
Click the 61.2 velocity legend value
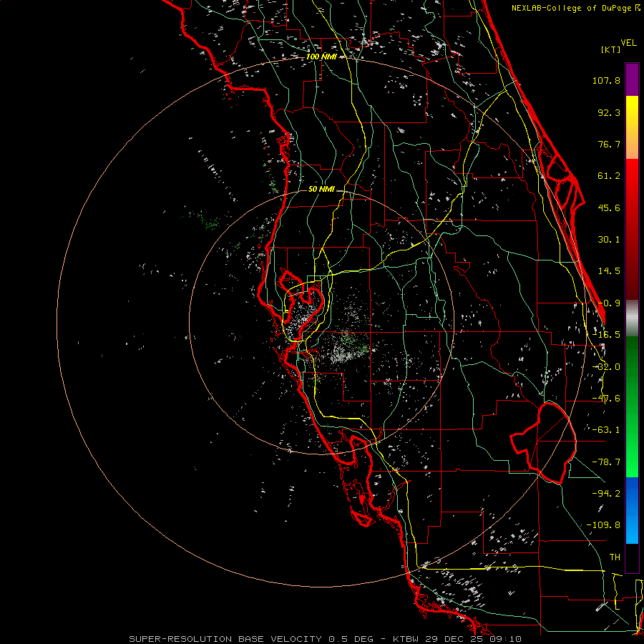click(x=609, y=176)
